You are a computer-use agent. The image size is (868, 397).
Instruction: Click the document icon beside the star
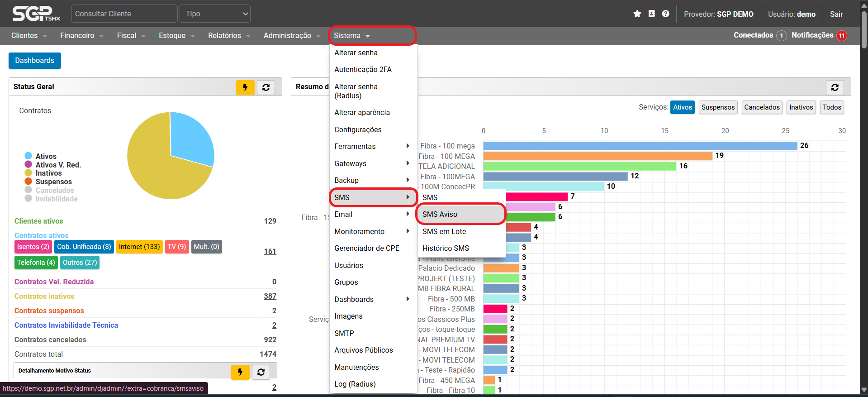(651, 14)
